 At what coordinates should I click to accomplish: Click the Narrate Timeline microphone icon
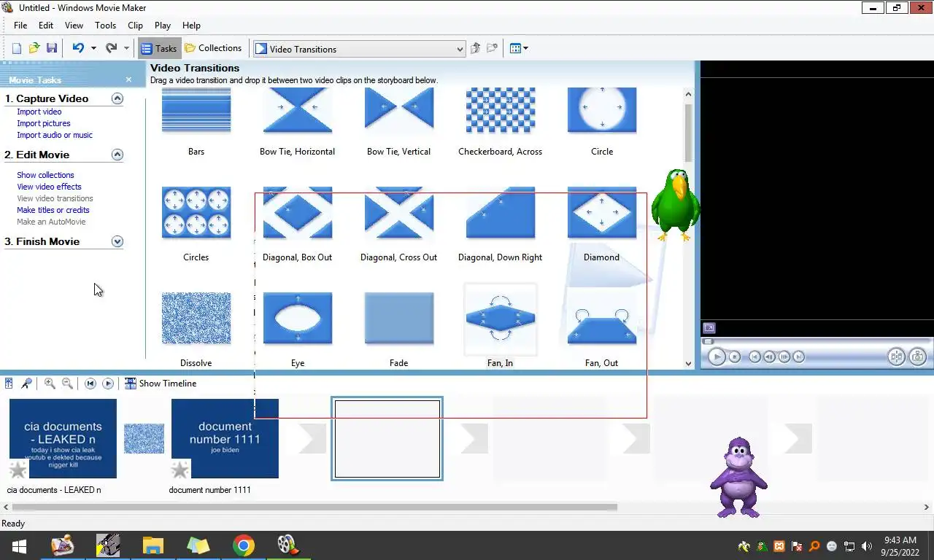point(26,384)
